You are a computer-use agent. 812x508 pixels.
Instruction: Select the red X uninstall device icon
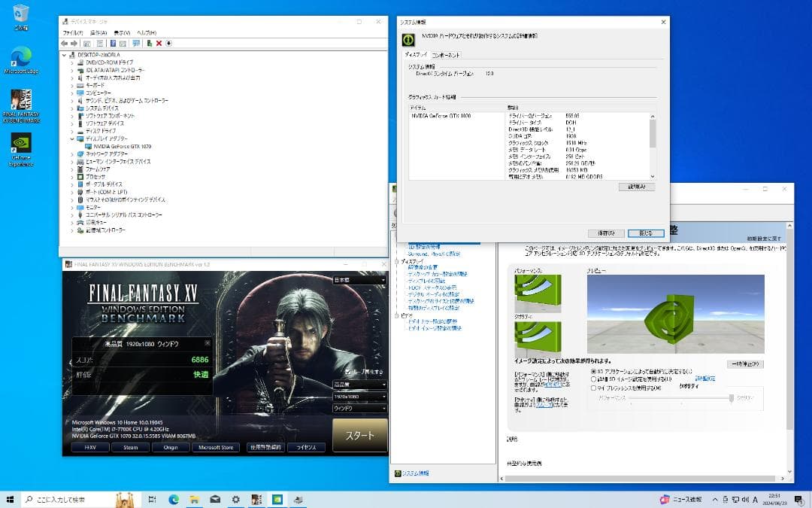[x=159, y=44]
